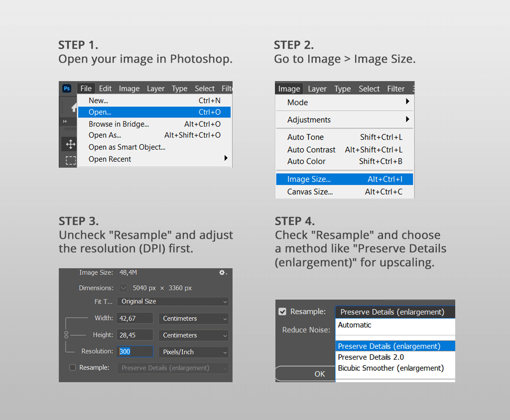Open the File menu in Step 1
The image size is (510, 420).
pyautogui.click(x=86, y=89)
